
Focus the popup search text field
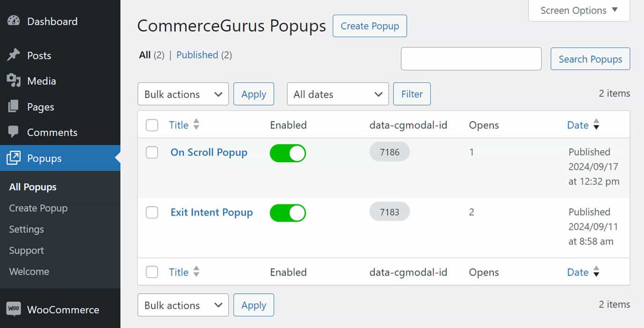471,59
